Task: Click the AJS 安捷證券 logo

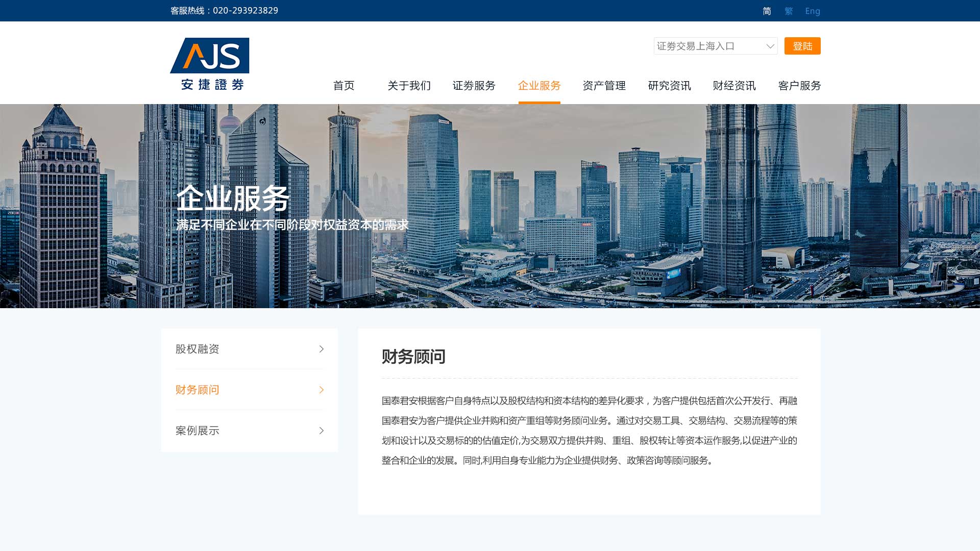Action: click(x=209, y=64)
